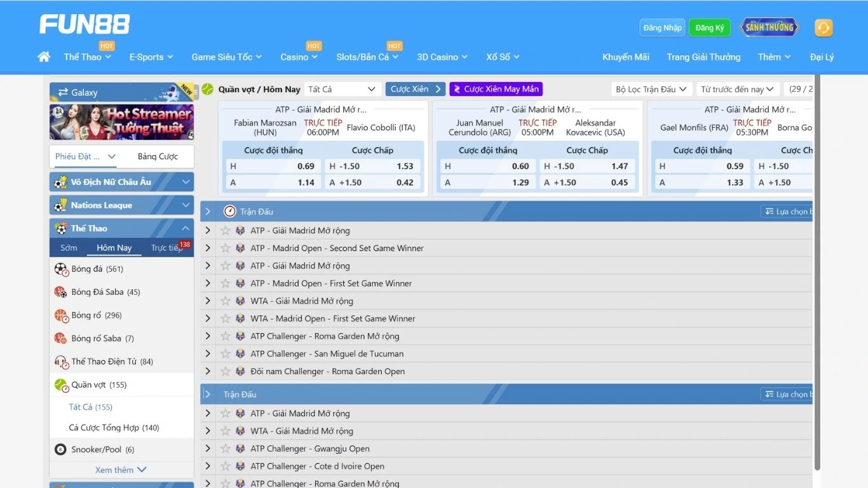868x488 pixels.
Task: Click the clock icon beside Trận Đấu
Action: pos(230,212)
